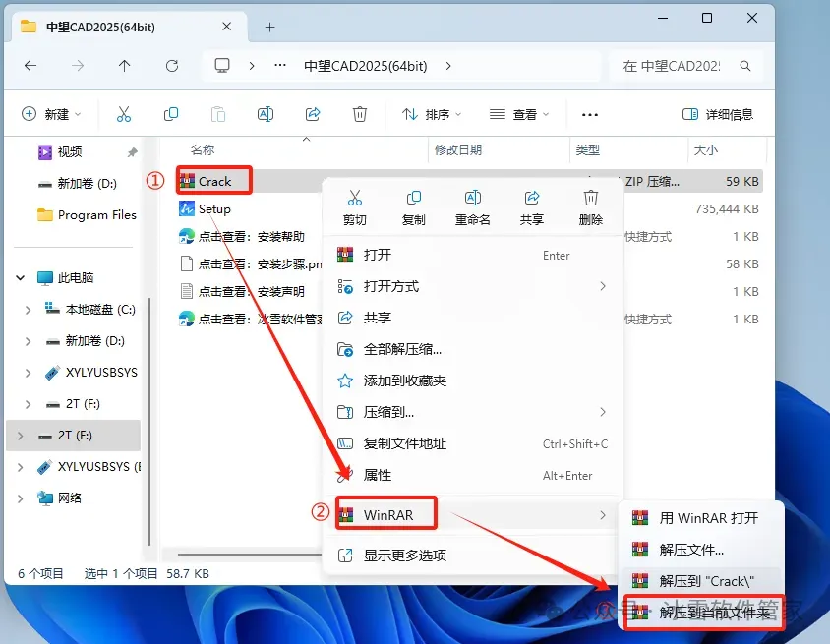The width and height of the screenshot is (830, 644).
Task: Expand the 打开方式 submenu arrow
Action: [x=603, y=286]
